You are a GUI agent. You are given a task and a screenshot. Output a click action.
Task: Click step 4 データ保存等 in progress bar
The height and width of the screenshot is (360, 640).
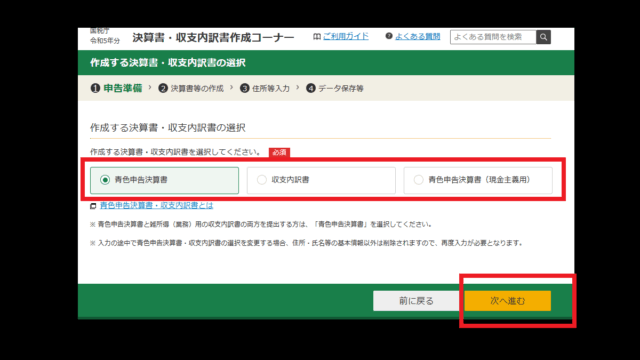coord(335,88)
